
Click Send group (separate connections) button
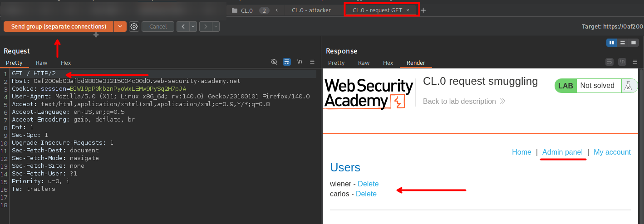[59, 27]
